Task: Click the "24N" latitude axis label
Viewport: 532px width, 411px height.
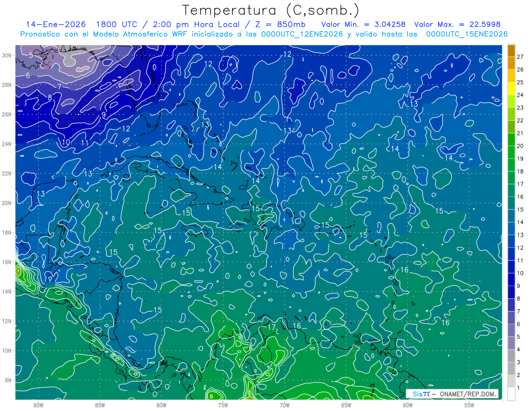Action: click(x=7, y=144)
